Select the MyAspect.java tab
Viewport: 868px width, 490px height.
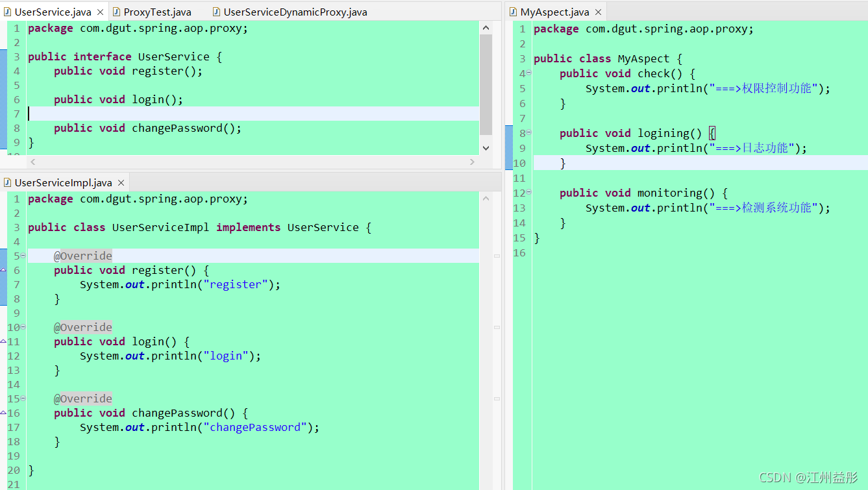(x=554, y=12)
